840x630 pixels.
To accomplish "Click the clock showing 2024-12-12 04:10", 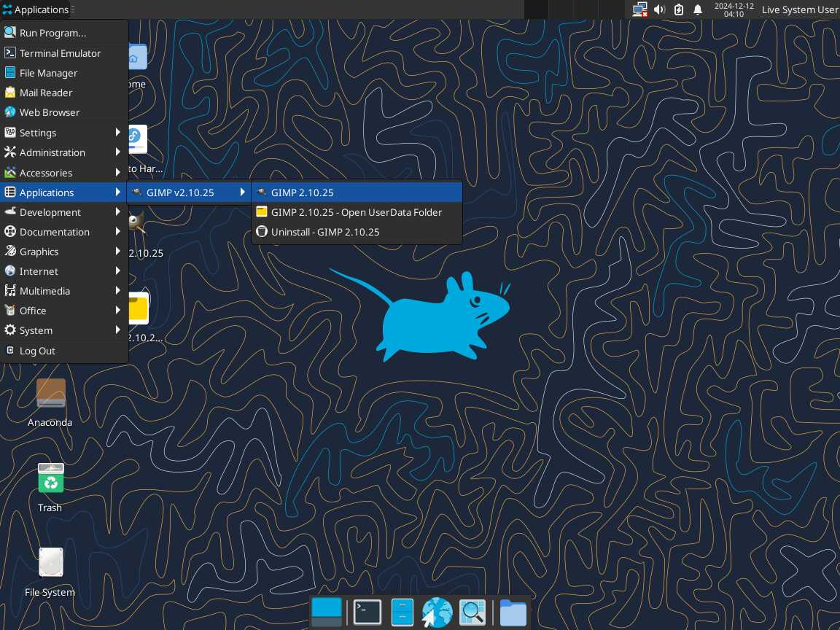I will click(x=734, y=9).
